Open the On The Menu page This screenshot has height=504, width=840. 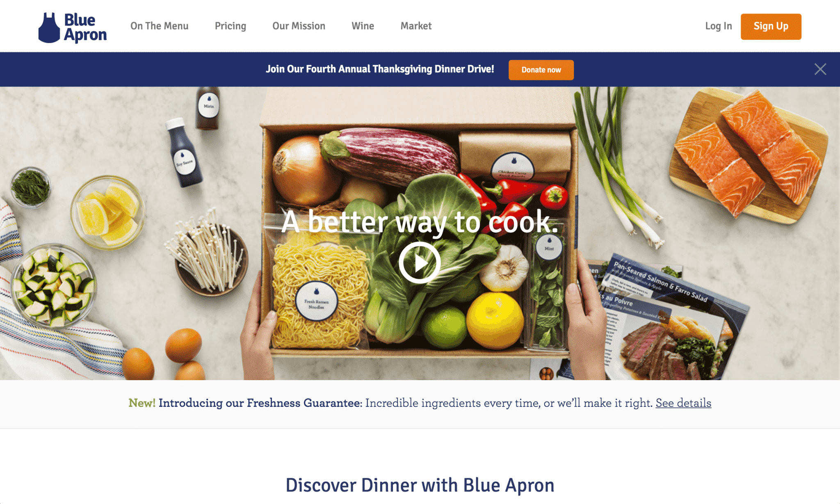click(x=159, y=26)
